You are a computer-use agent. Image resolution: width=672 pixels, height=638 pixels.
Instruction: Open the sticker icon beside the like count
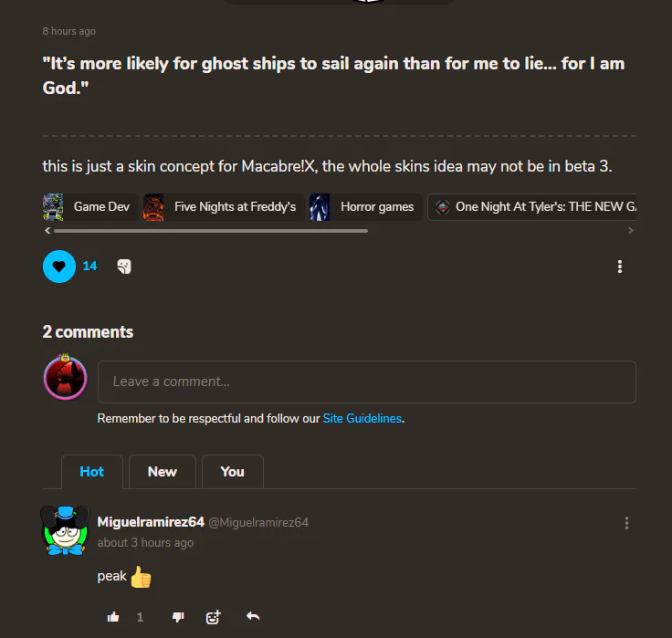(124, 267)
